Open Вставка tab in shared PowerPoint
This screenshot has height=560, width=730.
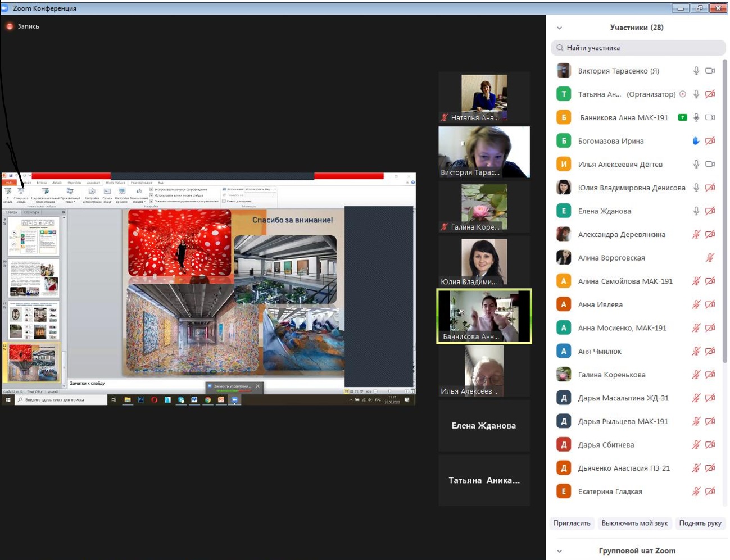pyautogui.click(x=42, y=183)
